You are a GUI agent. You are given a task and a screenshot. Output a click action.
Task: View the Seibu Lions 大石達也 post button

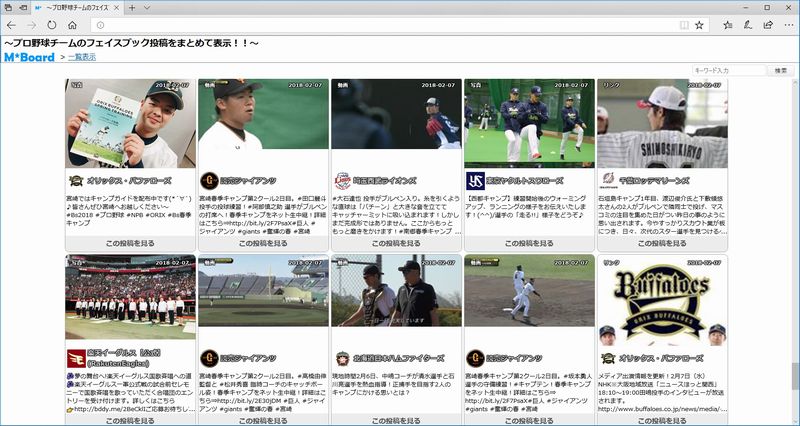pos(396,243)
